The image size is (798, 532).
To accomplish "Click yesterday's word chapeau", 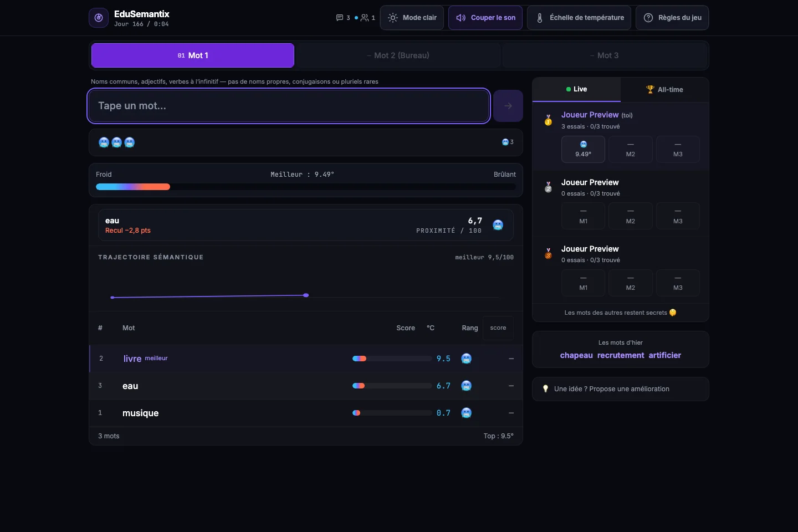I will tap(576, 355).
